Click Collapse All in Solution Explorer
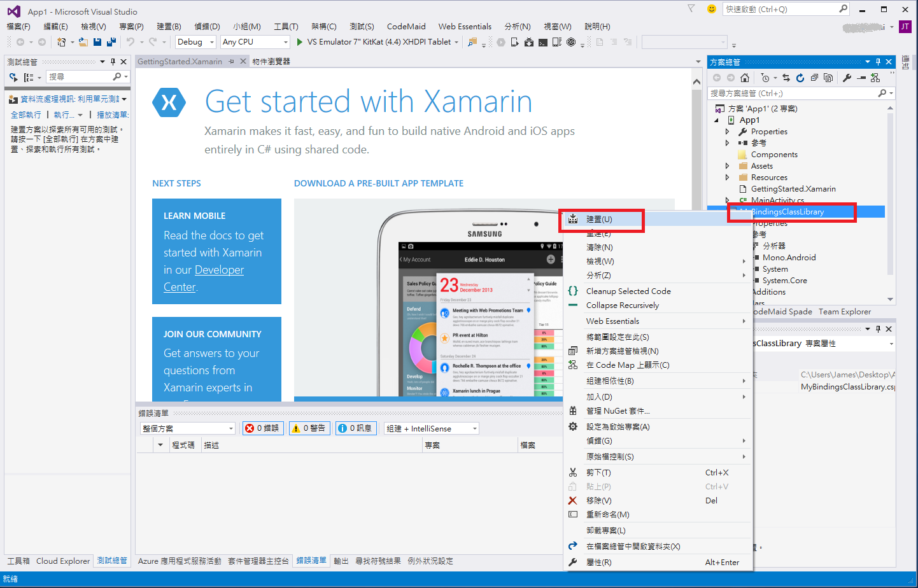 pos(814,78)
